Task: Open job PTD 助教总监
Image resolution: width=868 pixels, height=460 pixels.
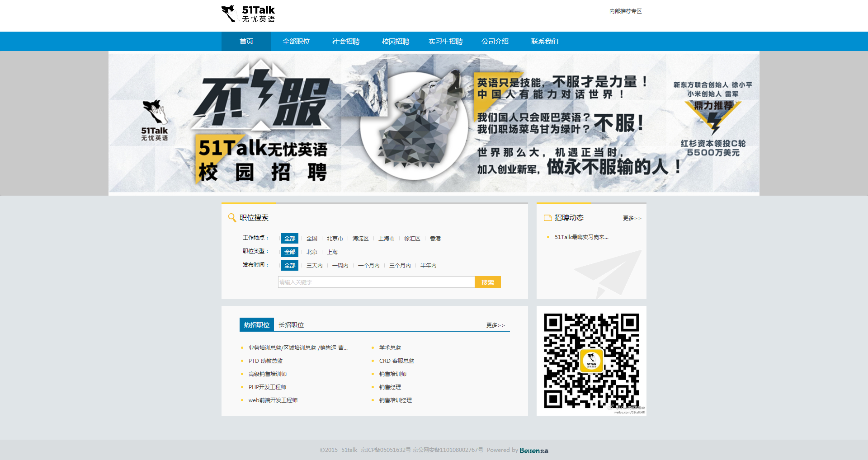Action: (265, 361)
